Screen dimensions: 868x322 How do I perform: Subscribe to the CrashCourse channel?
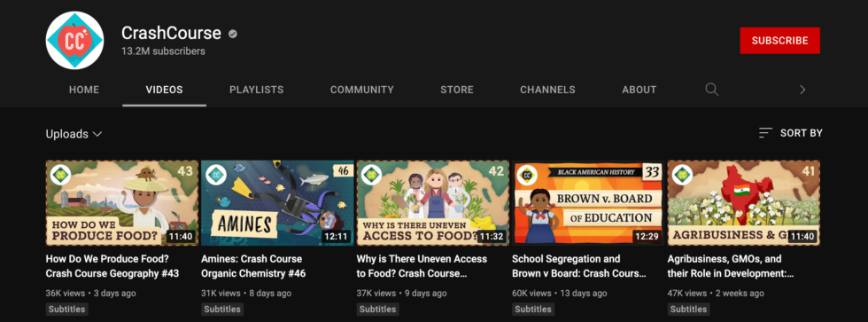pyautogui.click(x=780, y=41)
